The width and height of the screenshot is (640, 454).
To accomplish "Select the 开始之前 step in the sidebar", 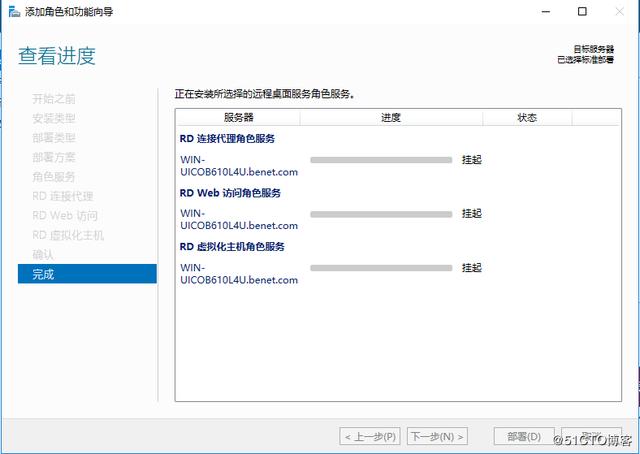I will click(x=53, y=99).
